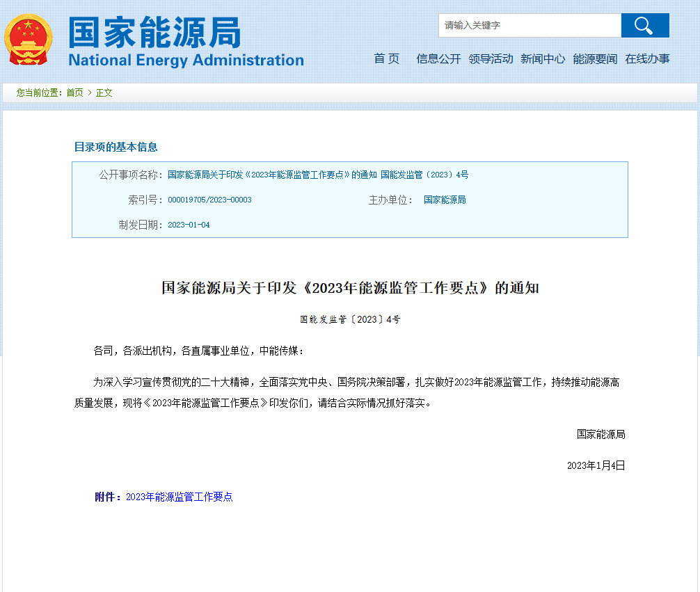
Task: Open the 能源要闻 navigation item
Action: [595, 59]
